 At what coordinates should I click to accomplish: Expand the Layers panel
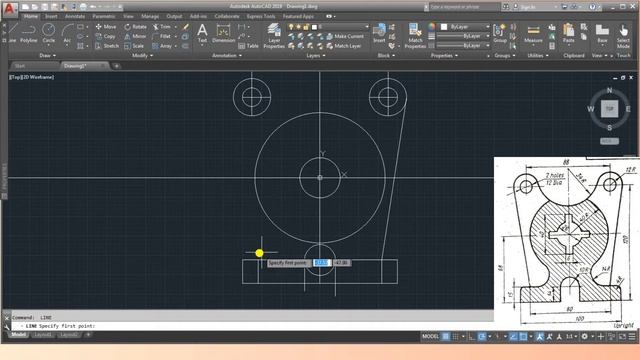tap(316, 56)
